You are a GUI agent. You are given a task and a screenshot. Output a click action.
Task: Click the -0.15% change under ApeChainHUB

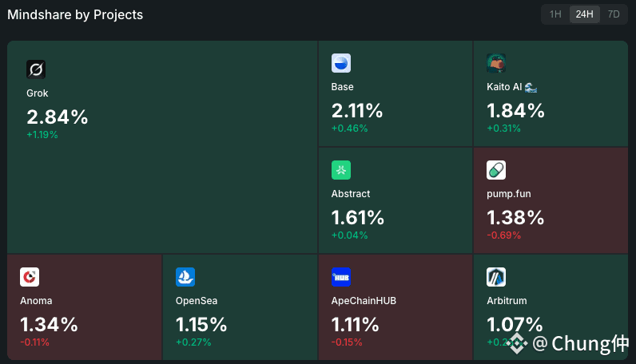[x=347, y=342]
